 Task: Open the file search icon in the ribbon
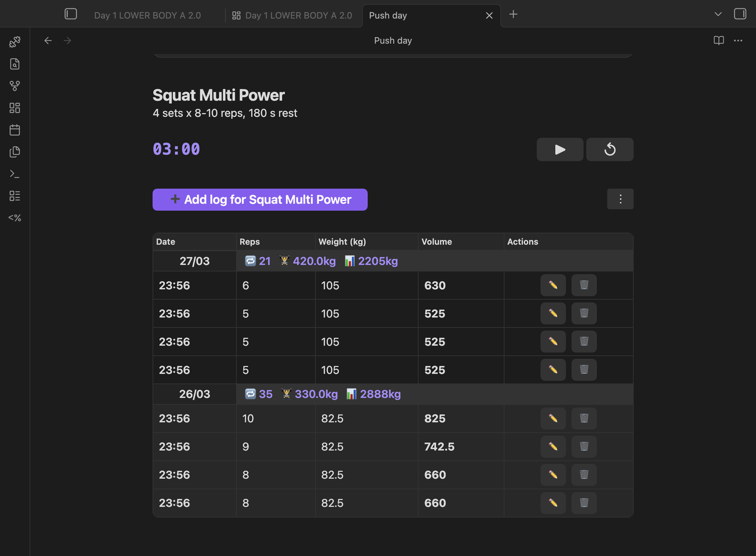coord(15,64)
